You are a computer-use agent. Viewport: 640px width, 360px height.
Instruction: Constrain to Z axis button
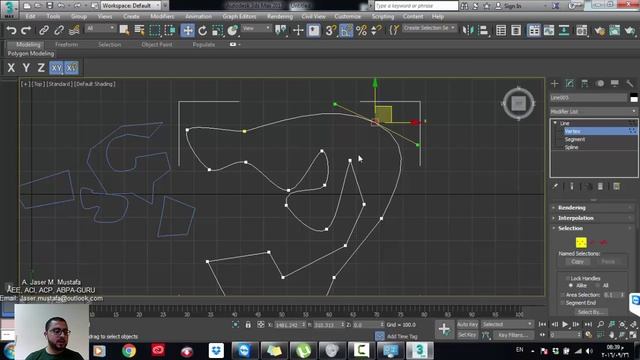click(x=41, y=68)
